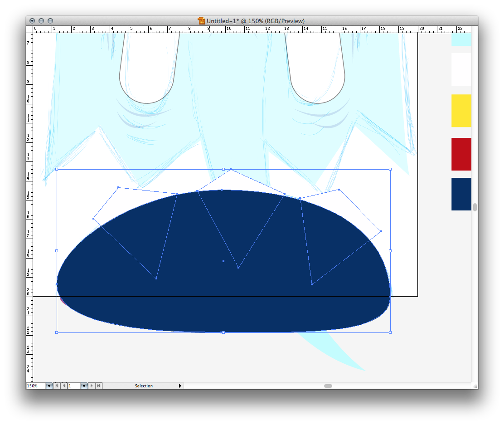Click the 150% zoom input field
Viewport: 504px width, 425px height.
coord(35,386)
